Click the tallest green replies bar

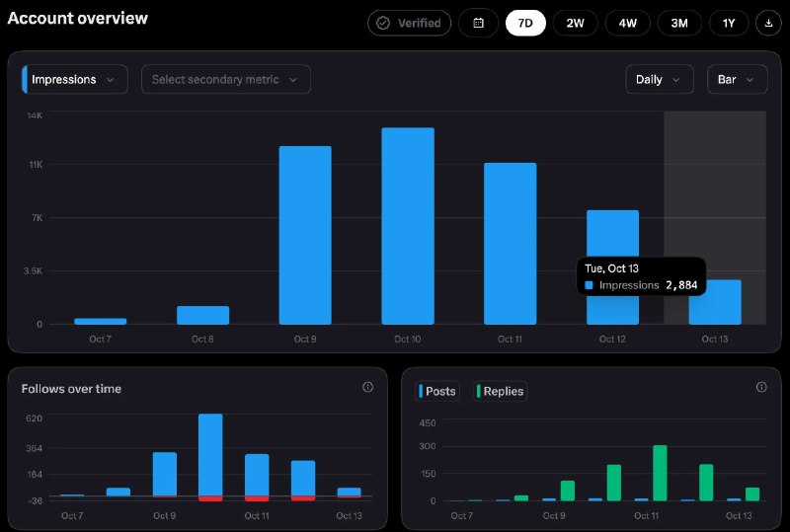click(x=660, y=473)
